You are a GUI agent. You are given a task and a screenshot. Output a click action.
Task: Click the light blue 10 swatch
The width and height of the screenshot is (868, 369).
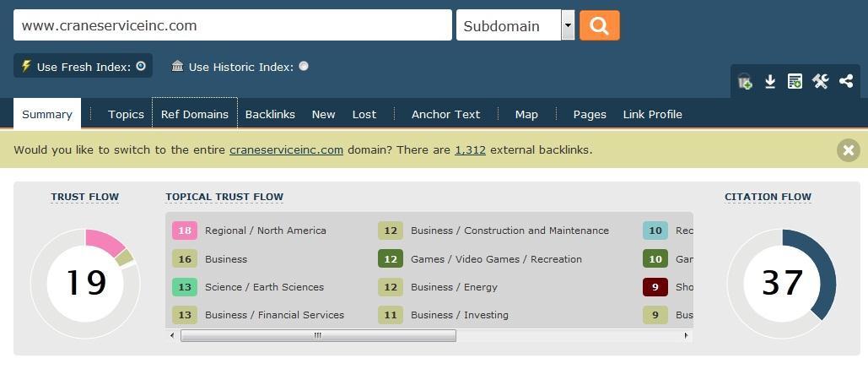[x=655, y=231]
